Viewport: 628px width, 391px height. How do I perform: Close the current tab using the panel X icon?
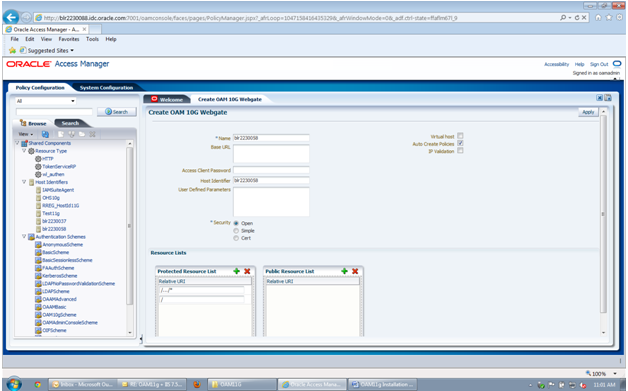(599, 98)
